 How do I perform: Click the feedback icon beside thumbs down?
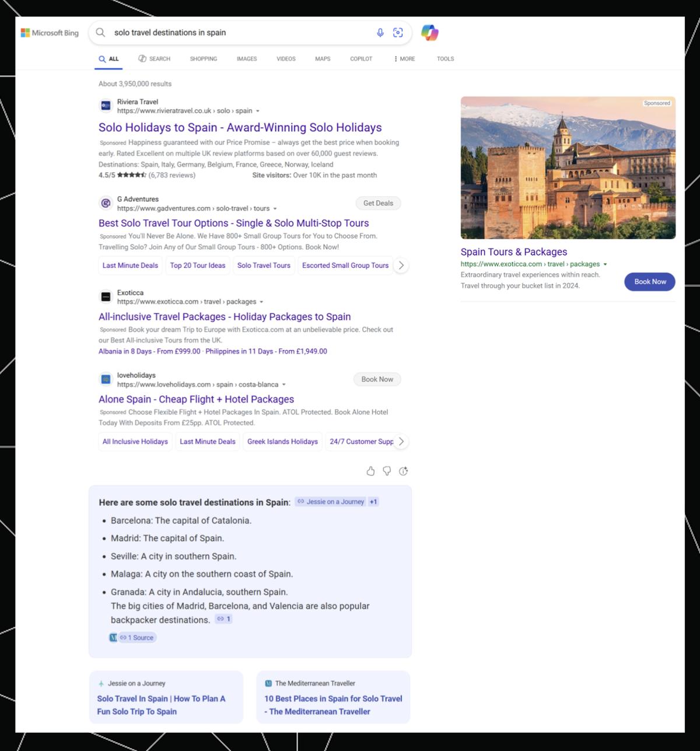[x=403, y=471]
